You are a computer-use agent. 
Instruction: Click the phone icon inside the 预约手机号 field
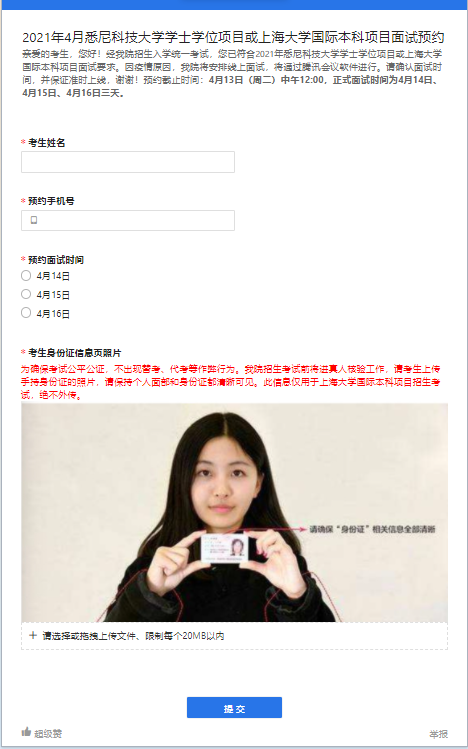pos(33,220)
